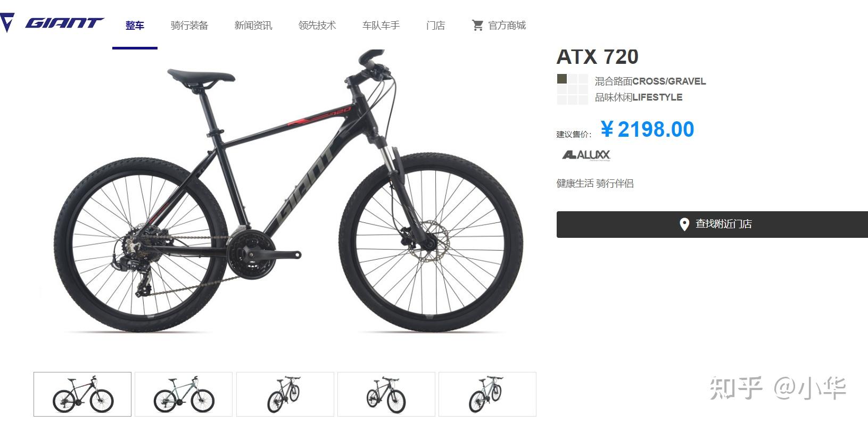Select the first black bike thumbnail
Viewport: 868px width, 423px height.
[82, 394]
